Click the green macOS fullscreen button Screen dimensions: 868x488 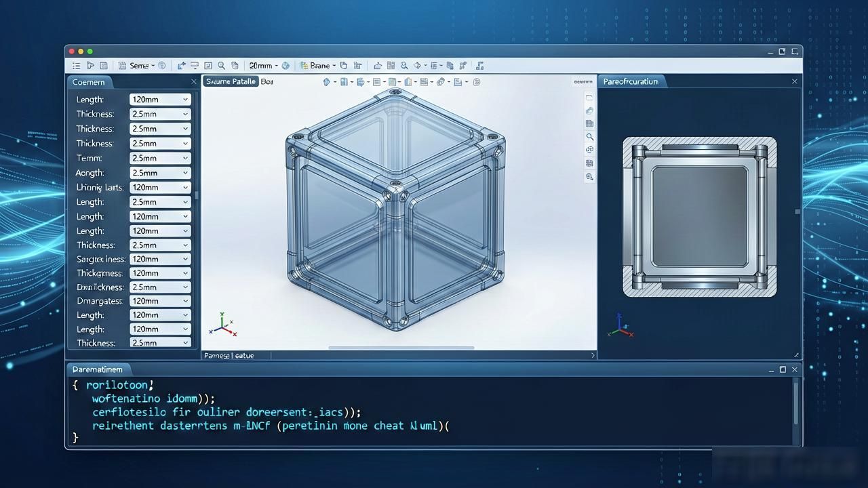[x=90, y=52]
